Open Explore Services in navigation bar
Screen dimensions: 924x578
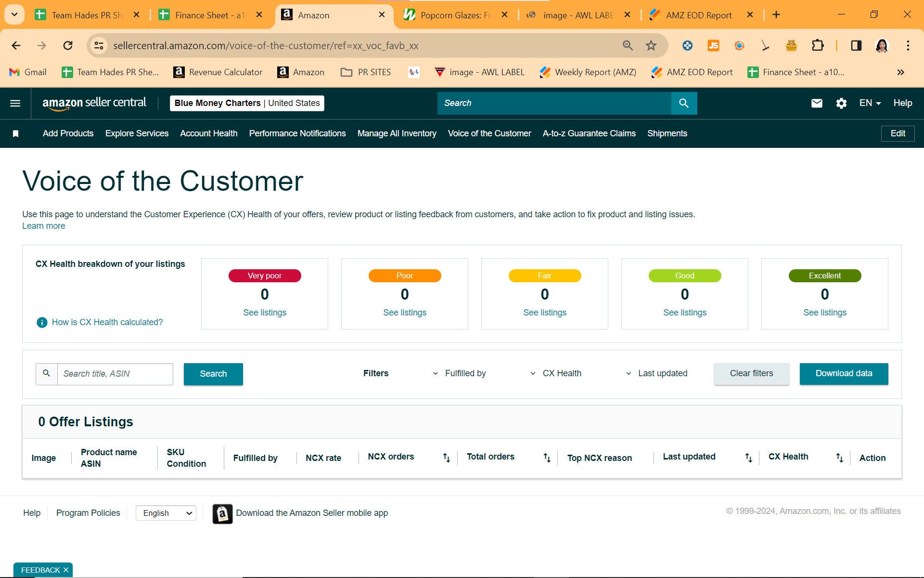[137, 133]
